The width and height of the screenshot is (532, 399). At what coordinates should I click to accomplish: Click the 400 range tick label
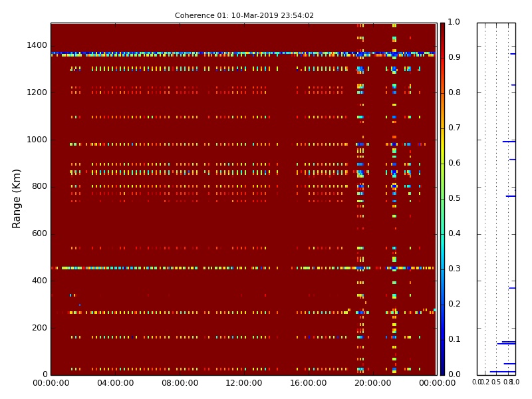click(x=39, y=281)
